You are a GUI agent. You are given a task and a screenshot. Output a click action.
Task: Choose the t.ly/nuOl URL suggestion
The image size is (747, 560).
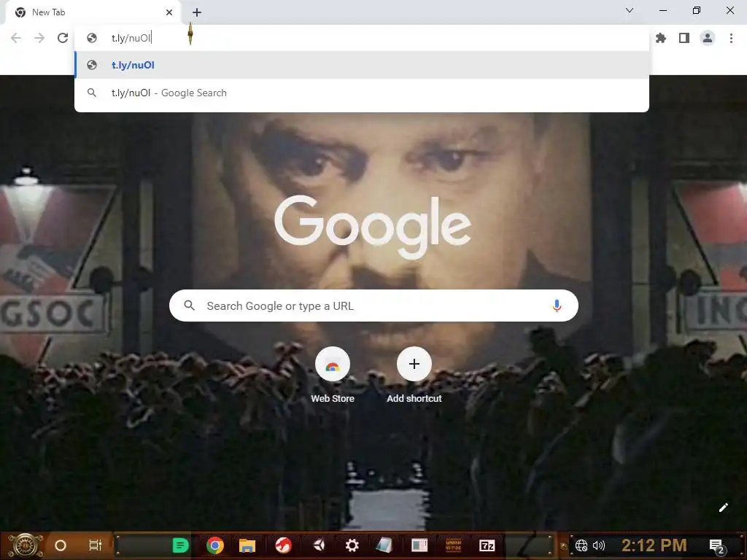click(x=362, y=65)
